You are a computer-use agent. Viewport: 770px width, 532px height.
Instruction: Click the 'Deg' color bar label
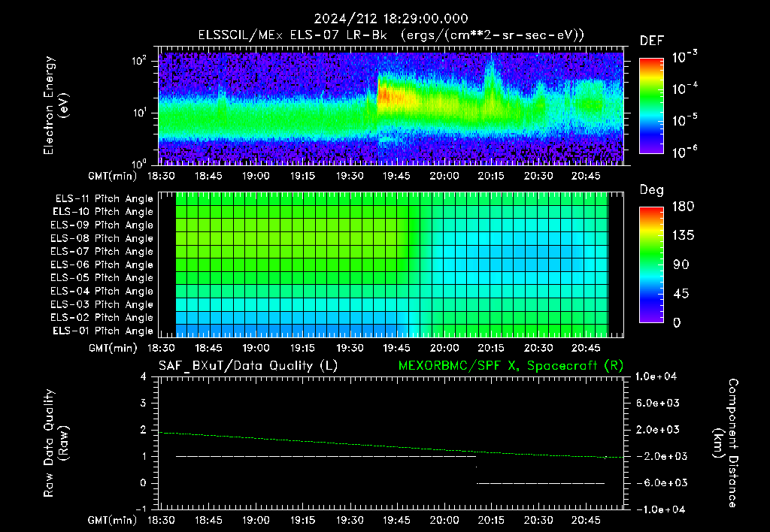coord(652,190)
